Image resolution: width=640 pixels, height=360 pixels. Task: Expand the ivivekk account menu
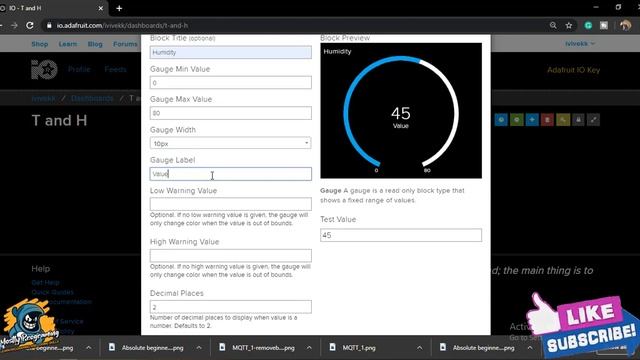coord(580,43)
